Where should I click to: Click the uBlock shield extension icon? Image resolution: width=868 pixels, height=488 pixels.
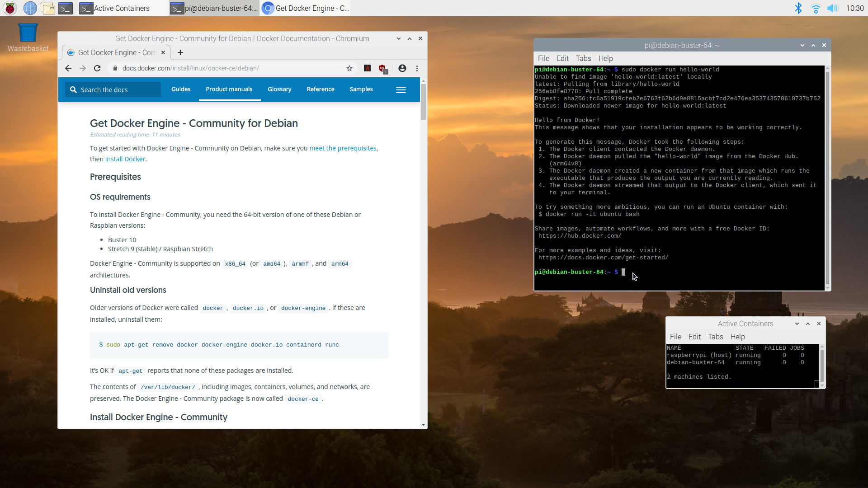tap(382, 69)
